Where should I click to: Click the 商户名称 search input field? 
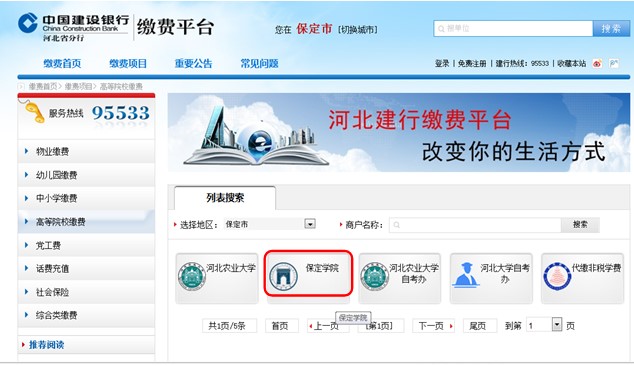click(475, 225)
